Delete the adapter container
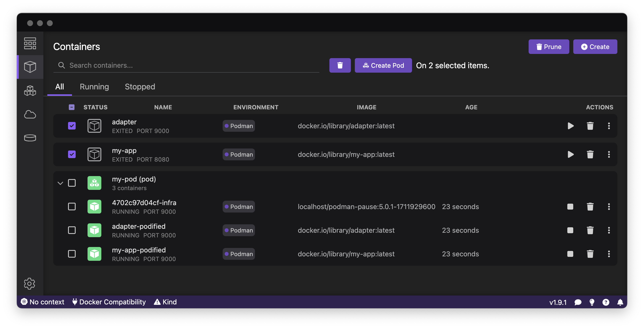 coord(590,126)
